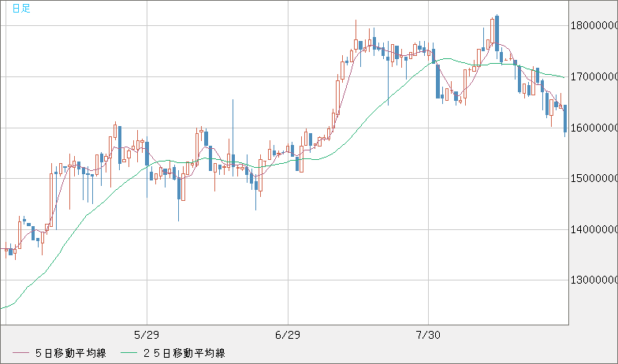Click the 5/29 date axis label
The image size is (618, 364).
tap(147, 336)
